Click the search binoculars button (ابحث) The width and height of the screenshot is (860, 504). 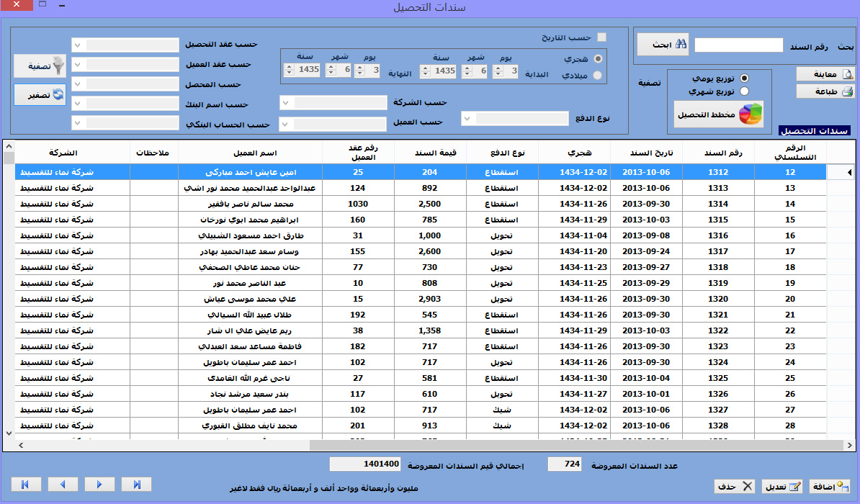coord(663,45)
